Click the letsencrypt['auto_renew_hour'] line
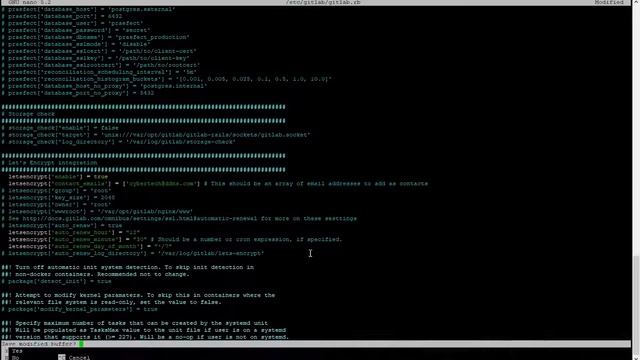 pos(74,232)
